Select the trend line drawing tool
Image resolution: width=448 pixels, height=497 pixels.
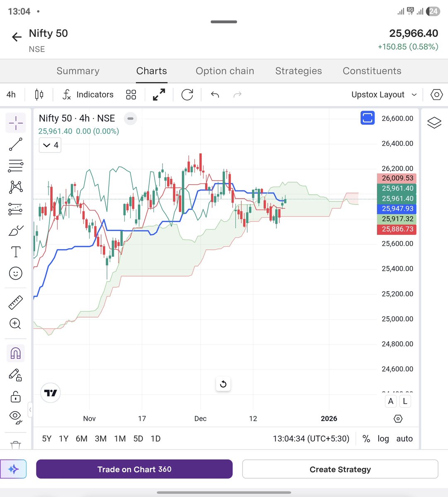pos(16,145)
